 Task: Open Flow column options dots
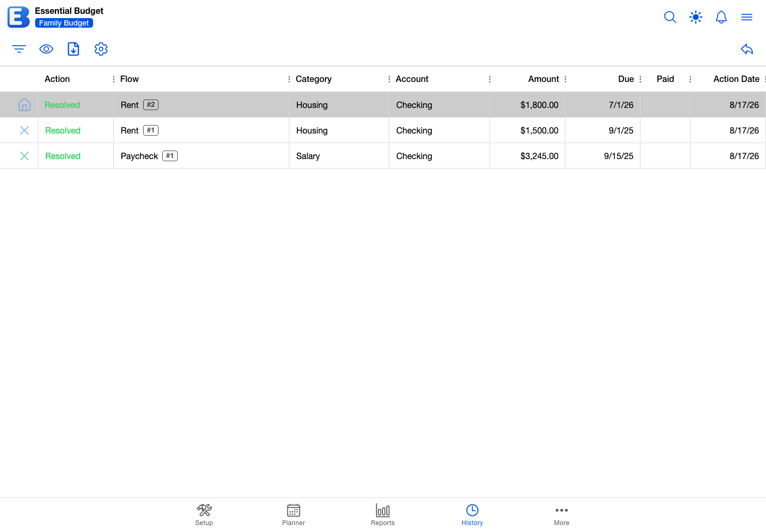[x=289, y=79]
